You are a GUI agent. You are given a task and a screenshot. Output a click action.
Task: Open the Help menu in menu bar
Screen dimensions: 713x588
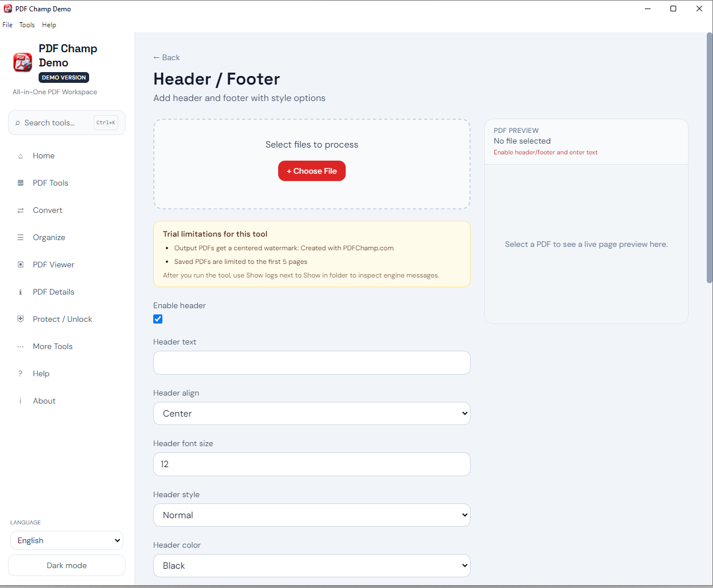tap(49, 25)
